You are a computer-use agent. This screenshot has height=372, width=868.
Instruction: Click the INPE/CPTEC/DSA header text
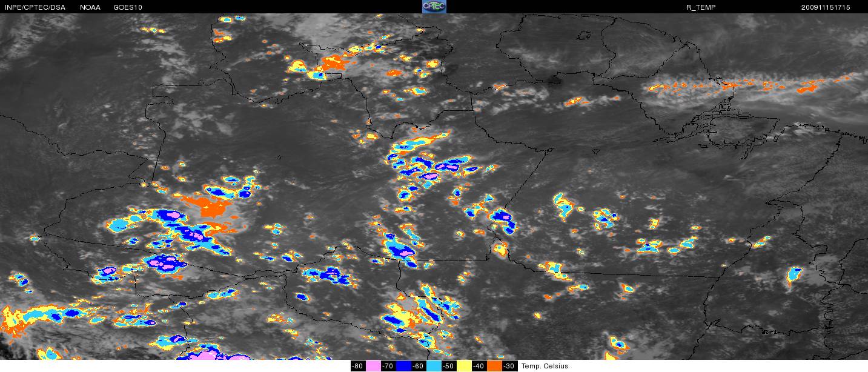click(x=35, y=7)
